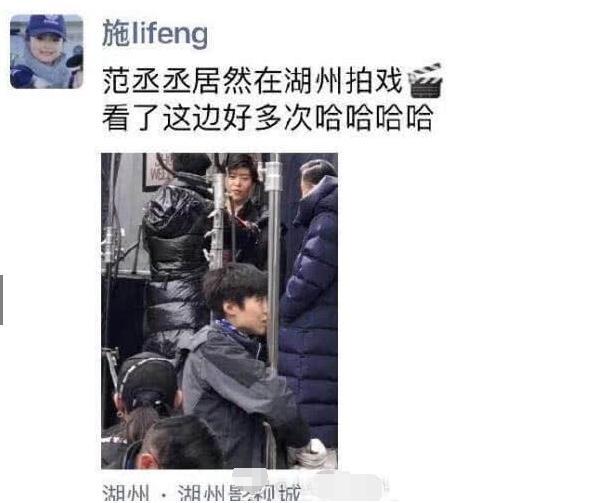Open the attached film set photo
Screen dimensions: 604x503
(x=220, y=311)
